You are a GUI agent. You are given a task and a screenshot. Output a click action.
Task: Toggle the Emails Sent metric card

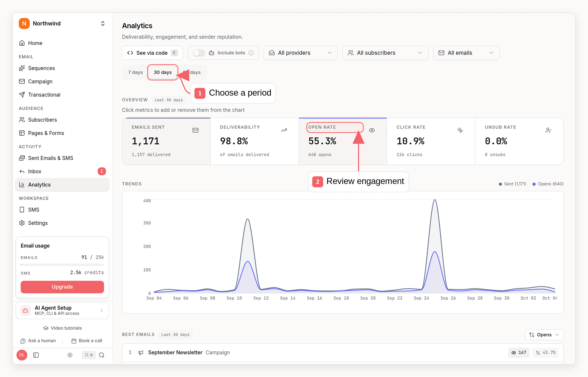coord(166,141)
